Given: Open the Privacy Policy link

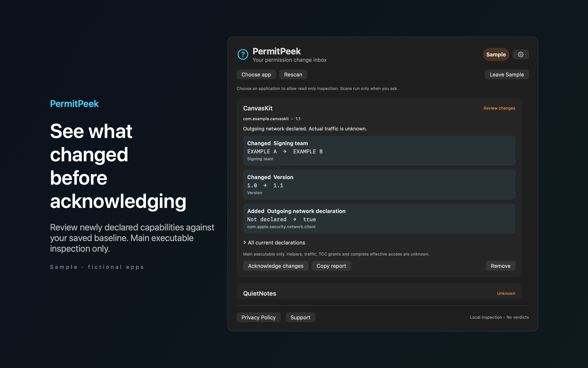Looking at the screenshot, I should coord(258,317).
